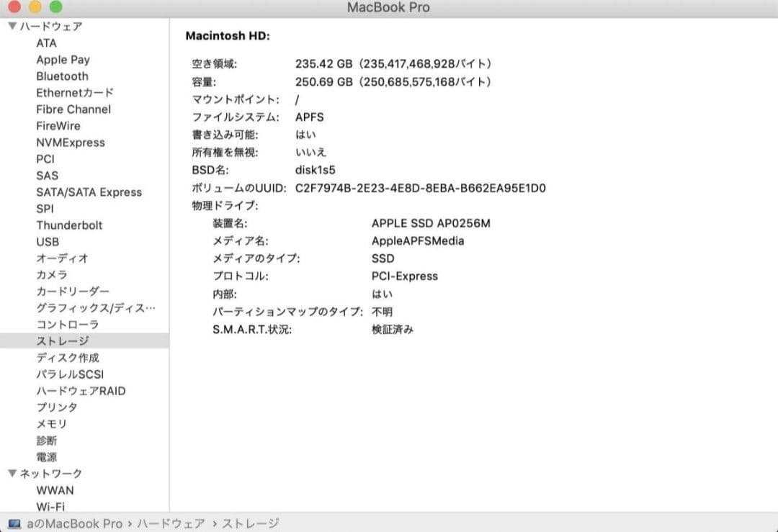Open the Thunderbolt hardware section
The image size is (778, 532).
tap(69, 225)
